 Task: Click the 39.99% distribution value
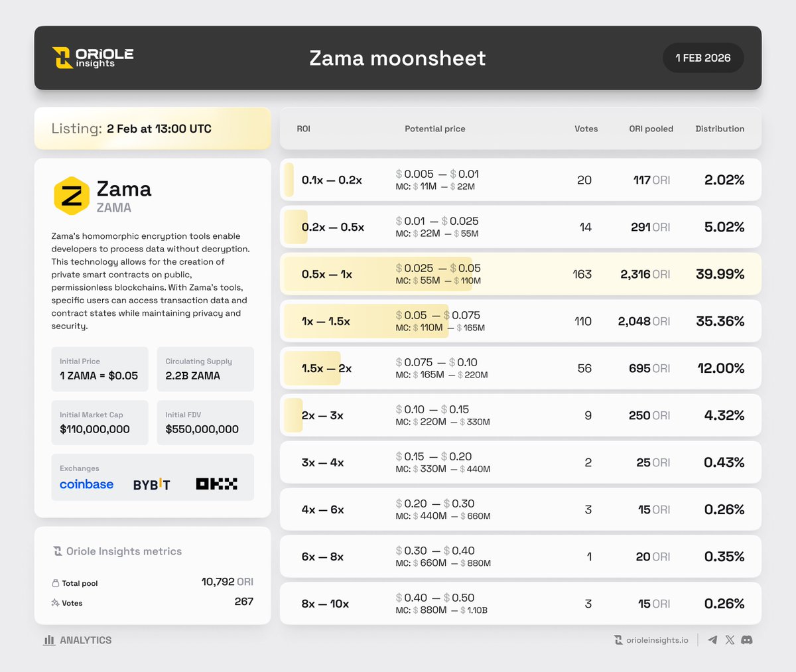pyautogui.click(x=720, y=274)
